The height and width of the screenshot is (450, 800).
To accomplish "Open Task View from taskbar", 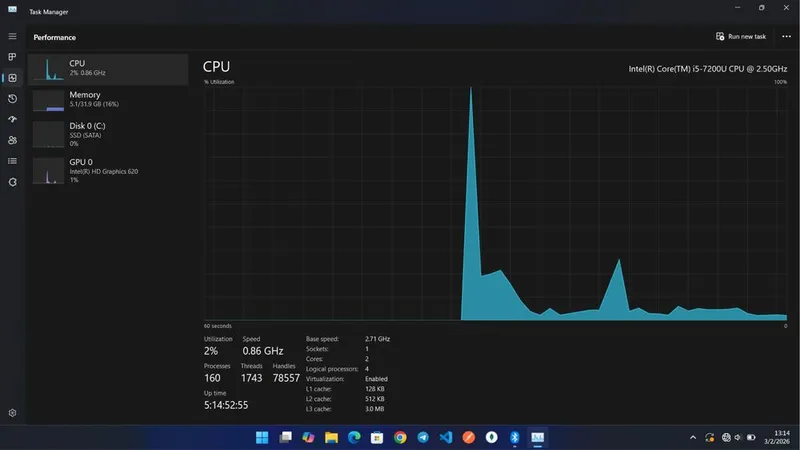I will coord(285,437).
